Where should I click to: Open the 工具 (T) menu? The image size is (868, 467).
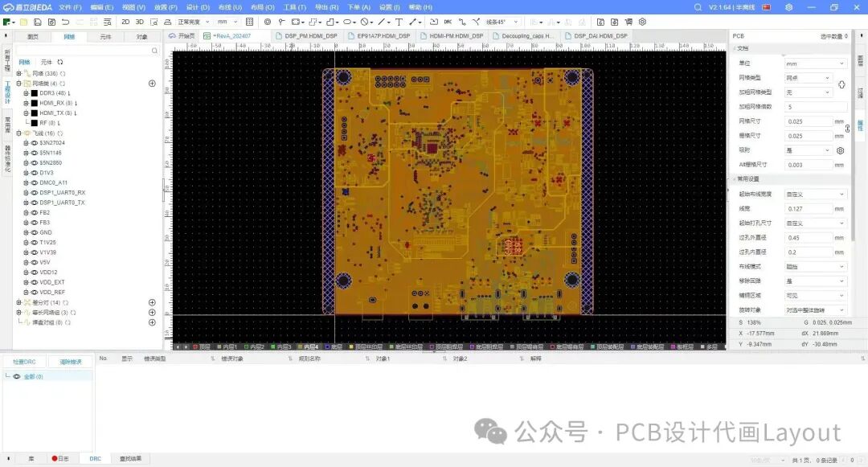point(294,7)
